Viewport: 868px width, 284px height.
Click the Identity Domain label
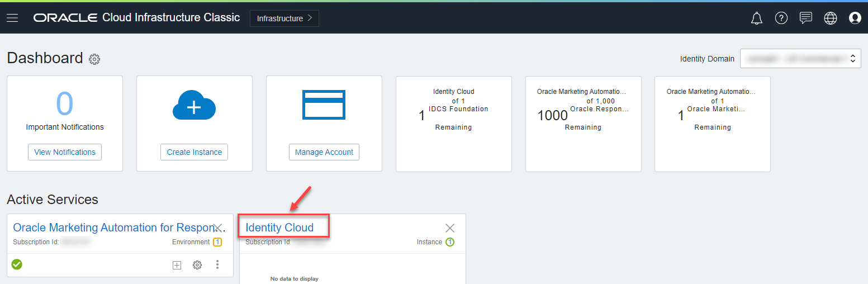point(707,59)
